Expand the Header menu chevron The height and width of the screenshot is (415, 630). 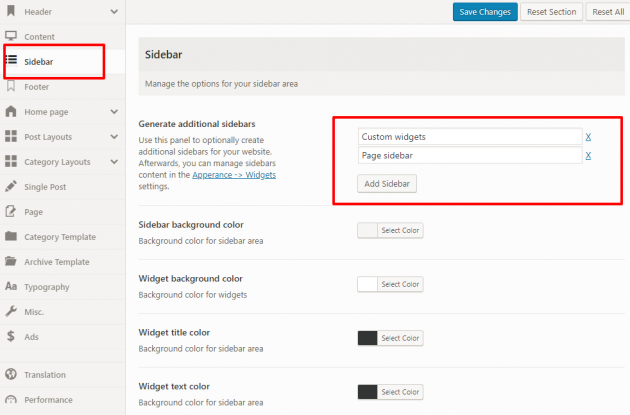click(x=114, y=12)
